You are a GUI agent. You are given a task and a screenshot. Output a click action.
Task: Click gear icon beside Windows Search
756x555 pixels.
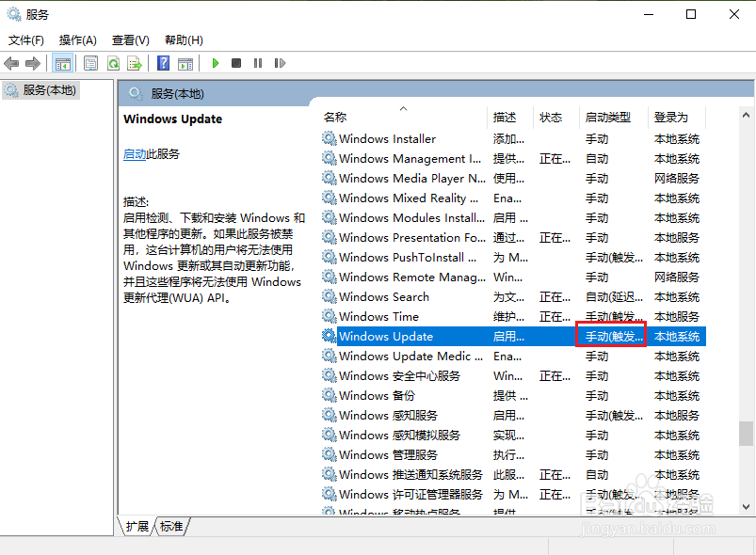pos(330,296)
